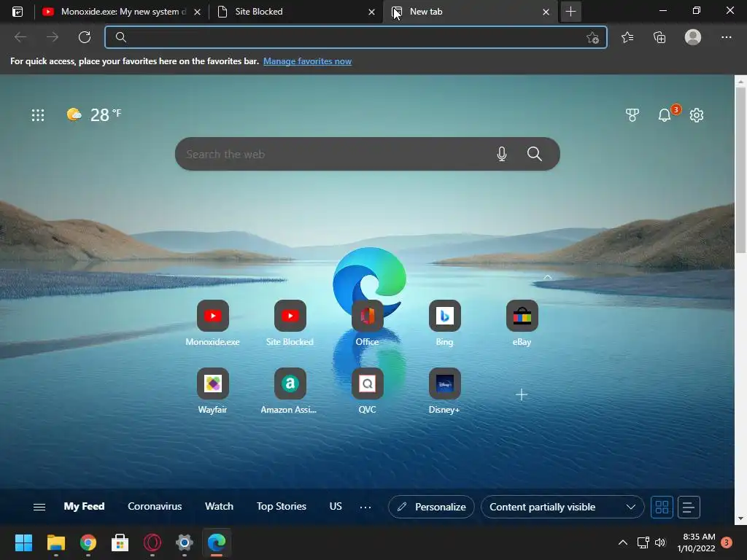Open Settings and more ellipsis menu
The width and height of the screenshot is (747, 560).
point(726,37)
